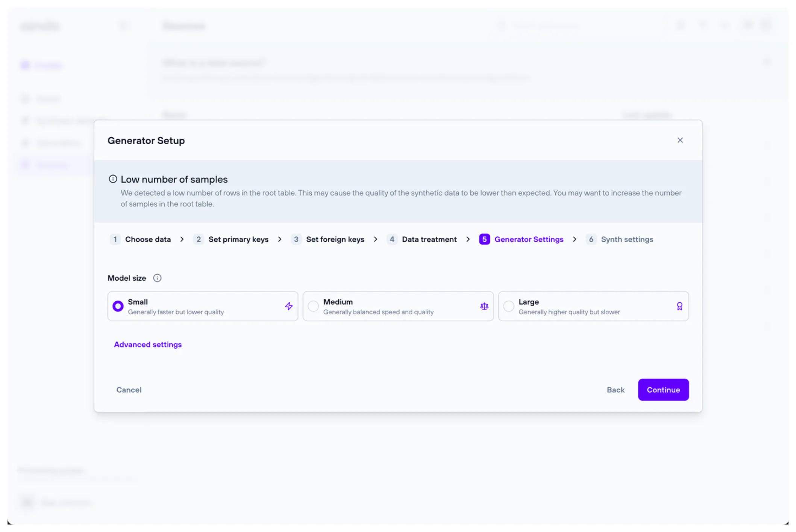The image size is (796, 532).
Task: Open the Set primary keys step
Action: tap(238, 239)
